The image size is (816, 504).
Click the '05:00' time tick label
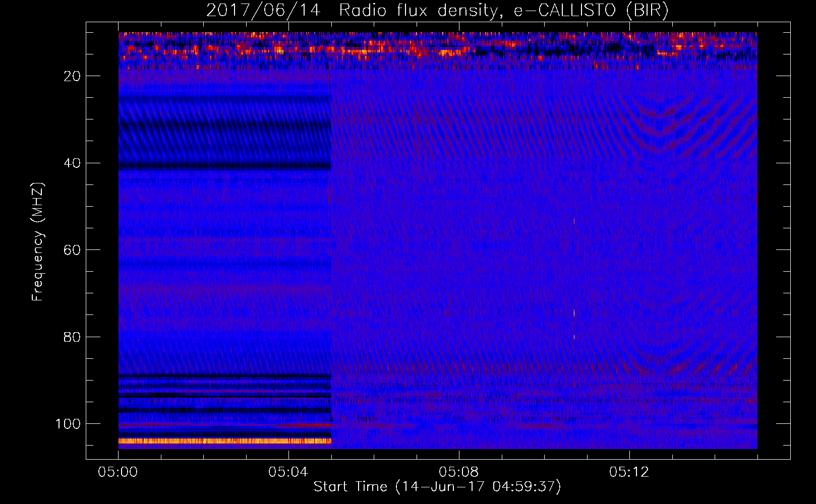point(118,472)
